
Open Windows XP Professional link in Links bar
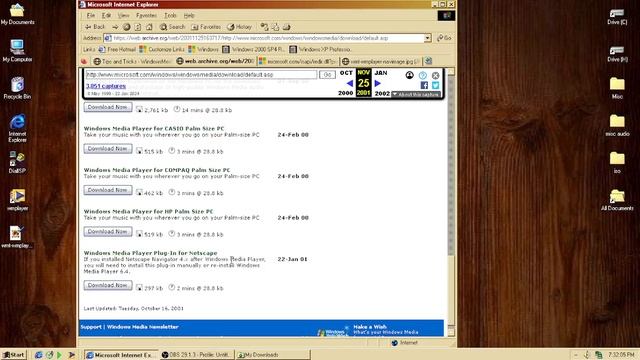coord(320,49)
